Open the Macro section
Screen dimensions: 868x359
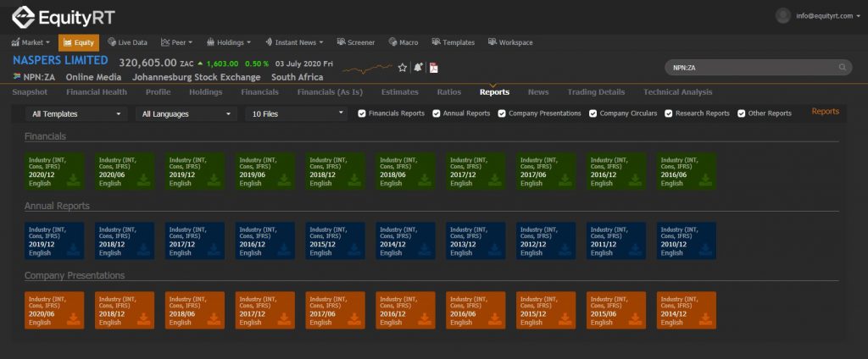coord(403,42)
